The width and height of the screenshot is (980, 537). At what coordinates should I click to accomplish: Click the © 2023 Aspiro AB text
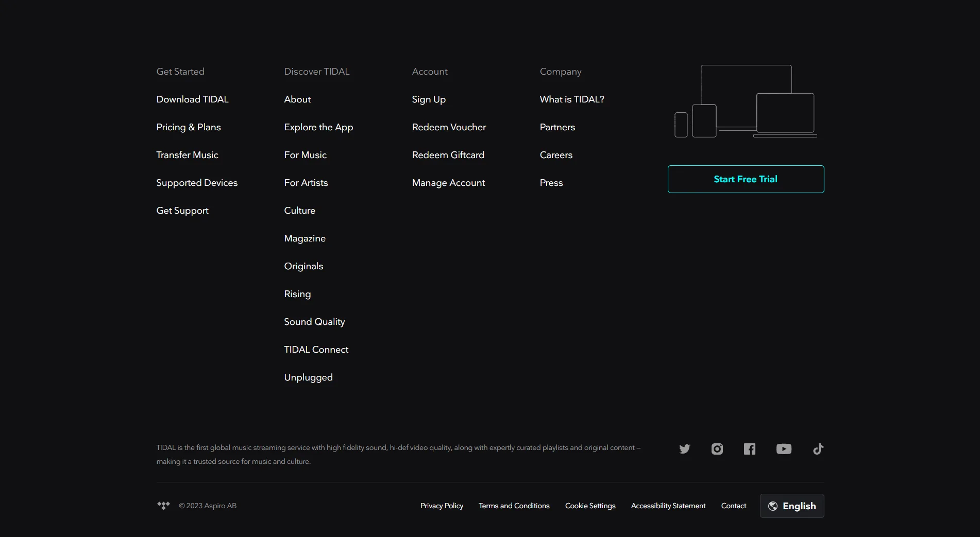click(x=208, y=506)
